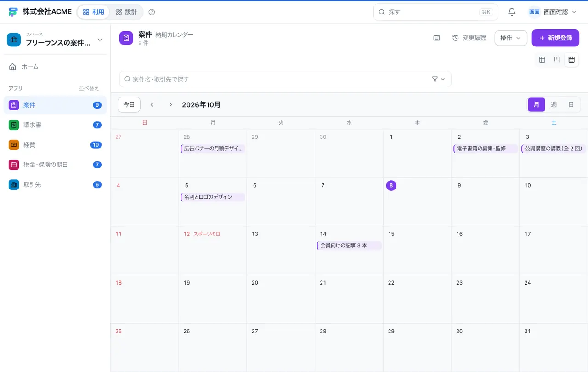Screen dimensions: 588x372
Task: Click the 経費 orange app icon
Action: [14, 145]
